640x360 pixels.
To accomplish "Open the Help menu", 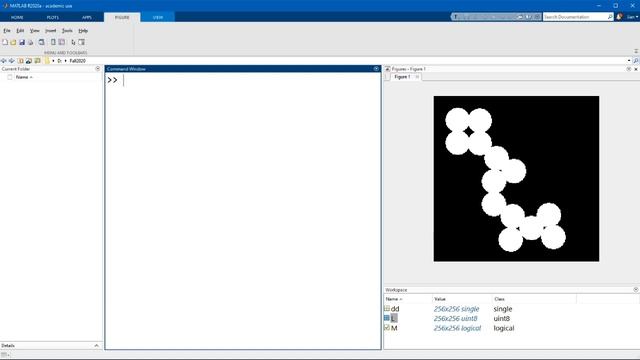I will click(x=83, y=31).
